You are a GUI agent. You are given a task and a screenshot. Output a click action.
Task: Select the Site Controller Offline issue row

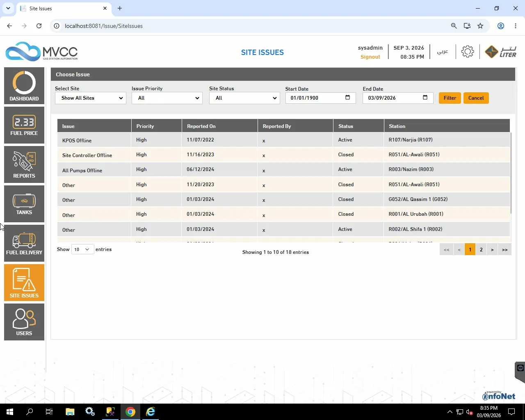coord(284,155)
